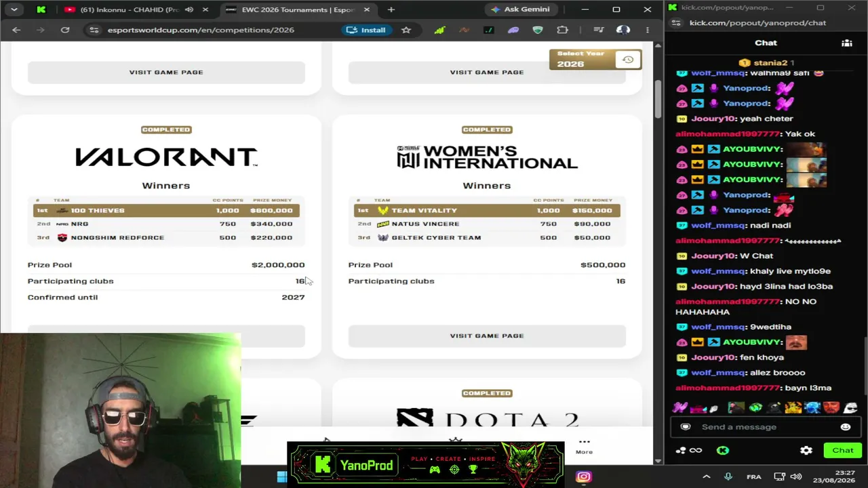Send message with green Chat button

[843, 450]
